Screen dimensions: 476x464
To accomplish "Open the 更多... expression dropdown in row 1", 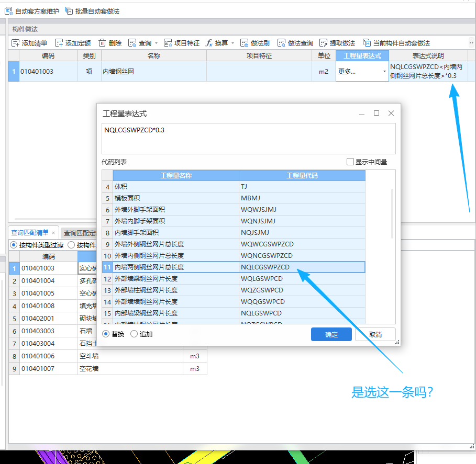I will click(384, 71).
